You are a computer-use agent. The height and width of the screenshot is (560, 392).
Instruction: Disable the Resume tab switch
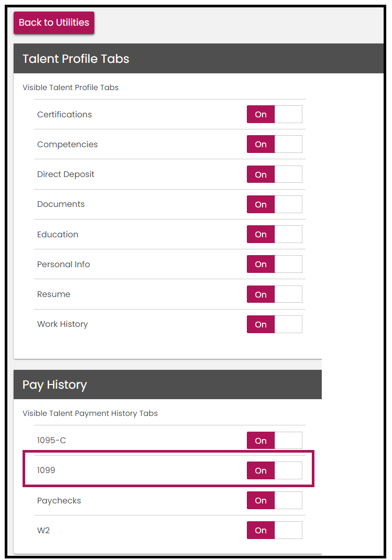coord(274,294)
